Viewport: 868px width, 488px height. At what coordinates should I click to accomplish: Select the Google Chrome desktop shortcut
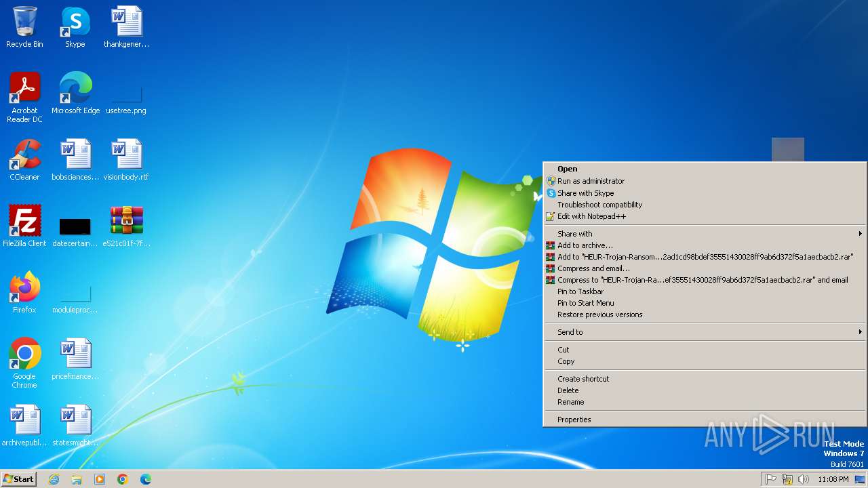24,363
